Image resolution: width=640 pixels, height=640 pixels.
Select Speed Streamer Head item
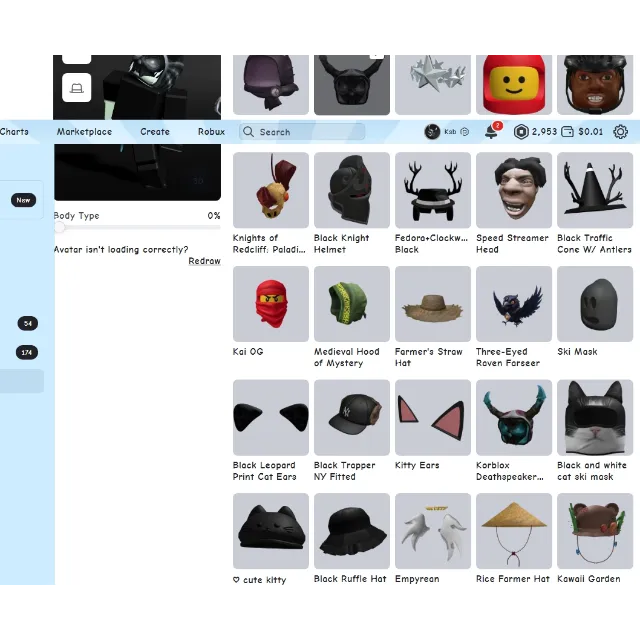tap(514, 190)
